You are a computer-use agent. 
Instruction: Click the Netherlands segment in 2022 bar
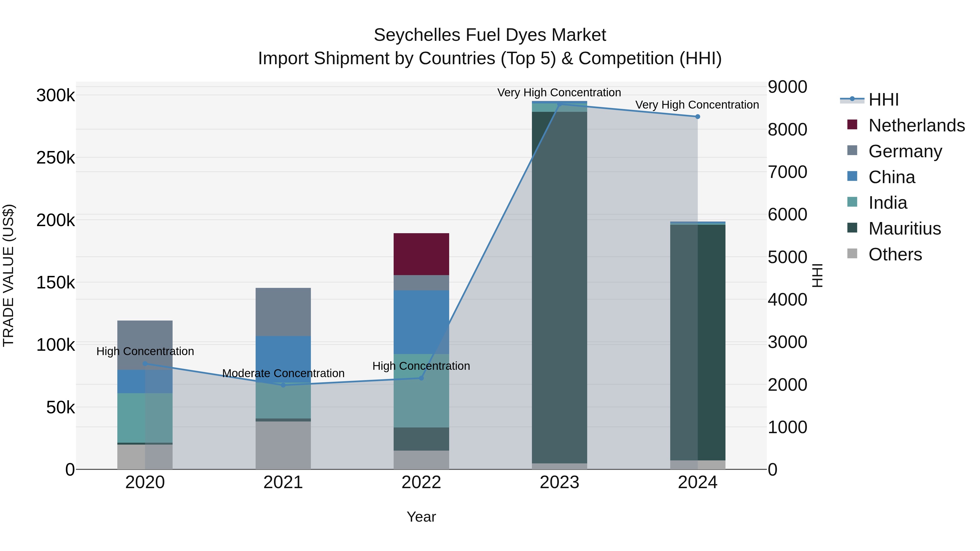[x=421, y=254]
